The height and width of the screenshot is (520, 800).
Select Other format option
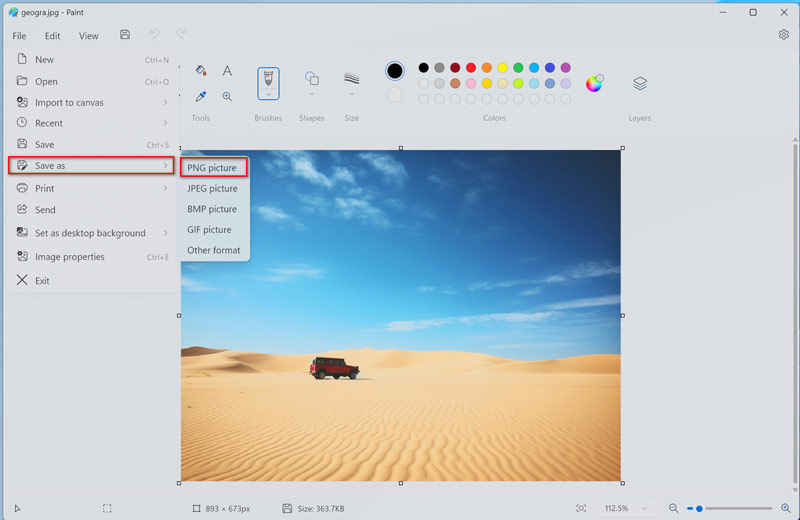(x=215, y=250)
